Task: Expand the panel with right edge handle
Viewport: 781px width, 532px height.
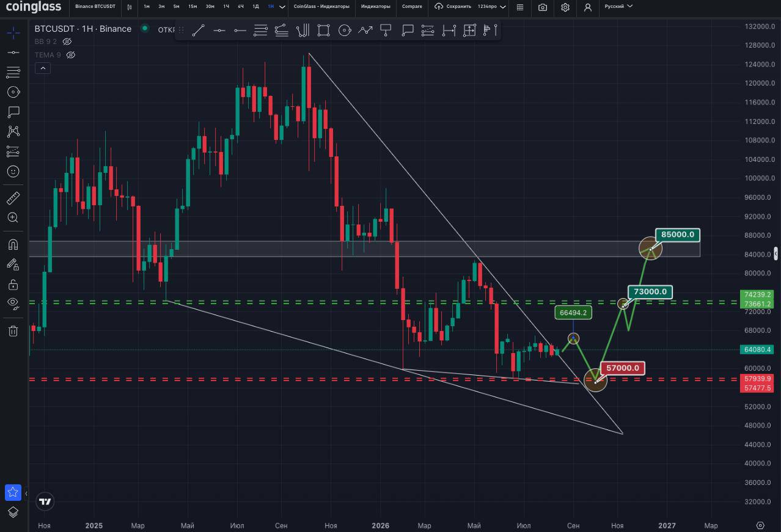Action: [776, 253]
